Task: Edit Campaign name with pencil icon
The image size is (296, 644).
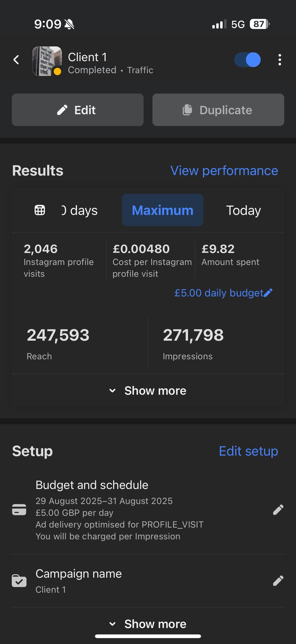Action: pos(278,581)
